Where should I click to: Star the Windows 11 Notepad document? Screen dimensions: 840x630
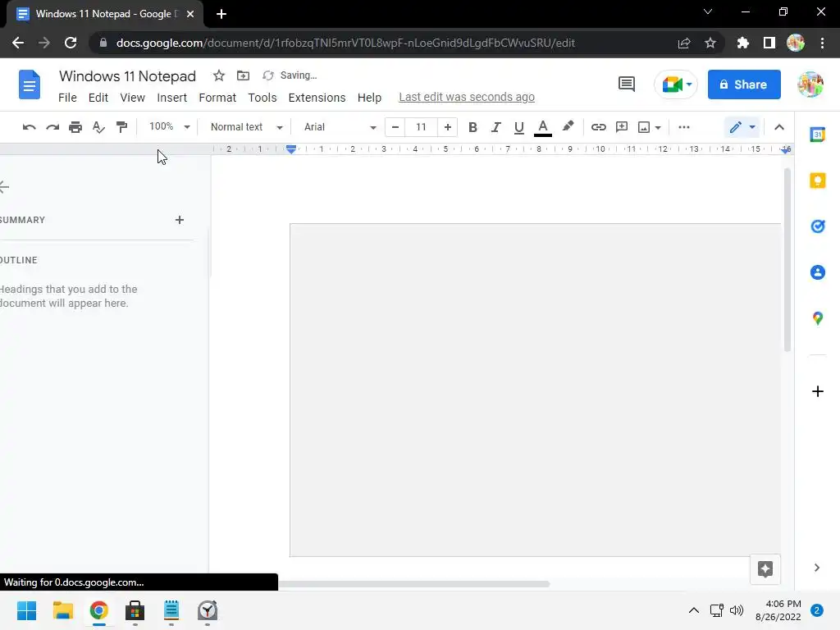click(x=218, y=75)
